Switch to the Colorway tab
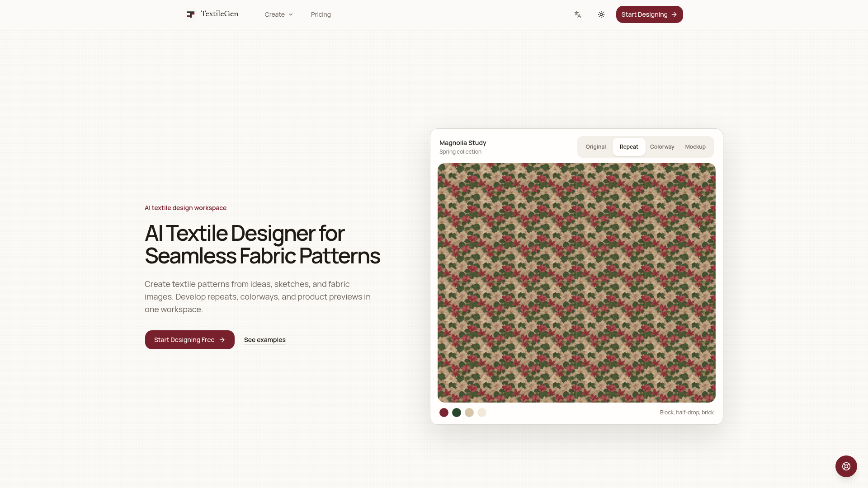Image resolution: width=868 pixels, height=488 pixels. 662,147
